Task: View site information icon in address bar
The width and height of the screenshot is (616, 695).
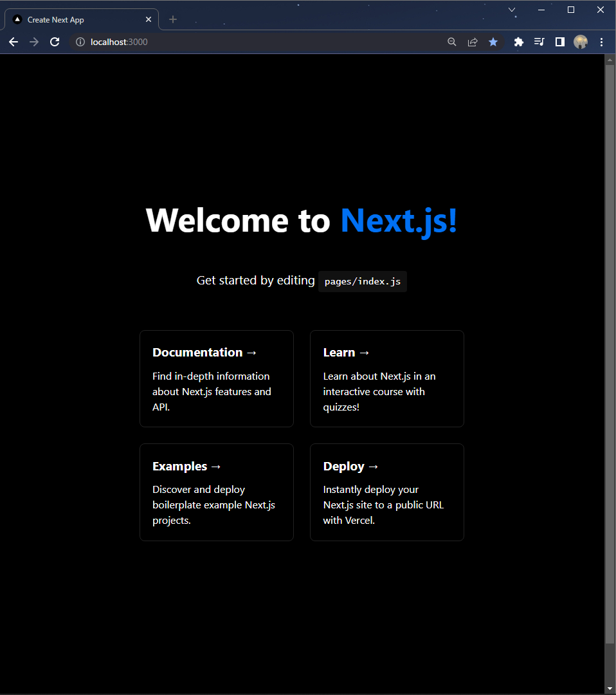Action: [80, 42]
